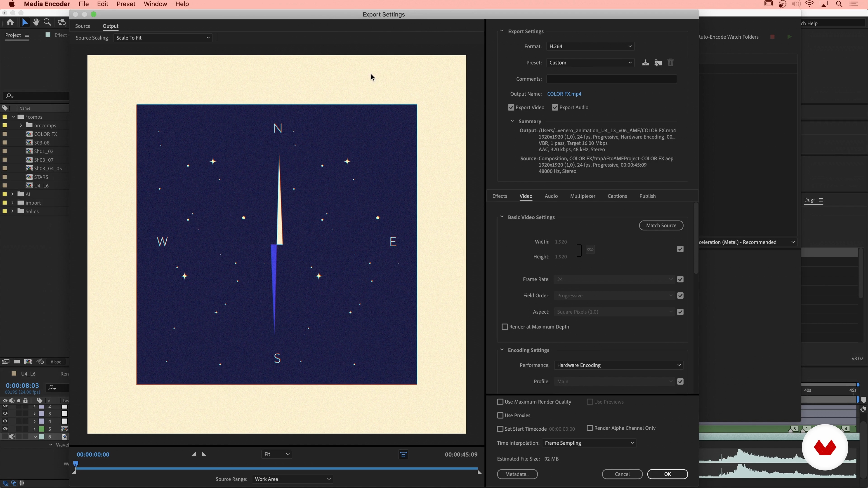Open the Time Interpolation dropdown

(x=589, y=443)
